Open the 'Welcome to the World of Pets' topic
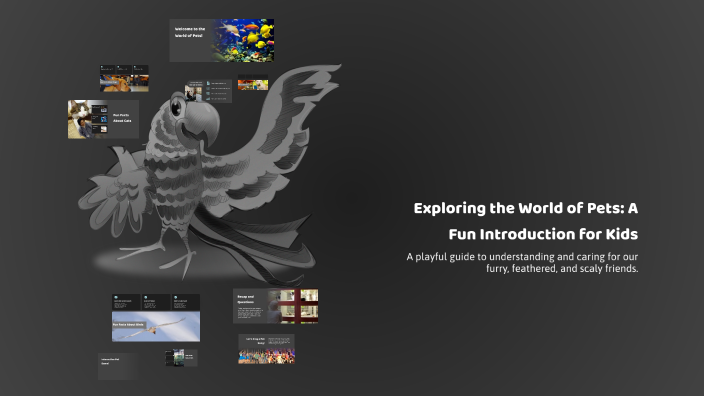 [x=222, y=40]
